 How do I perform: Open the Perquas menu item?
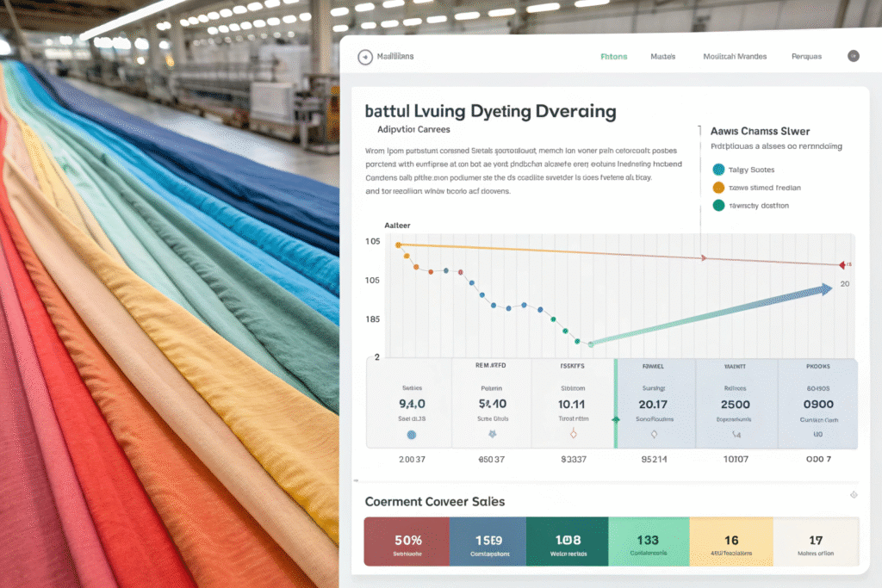point(806,57)
